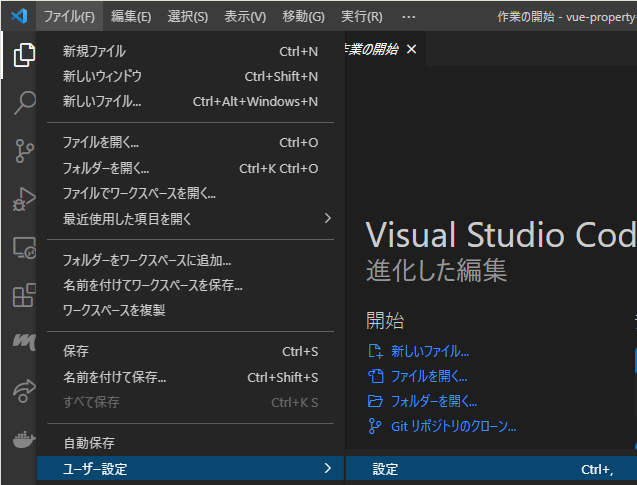This screenshot has width=637, height=485.
Task: Click ファイルを開く... link on welcome page
Action: point(429,377)
